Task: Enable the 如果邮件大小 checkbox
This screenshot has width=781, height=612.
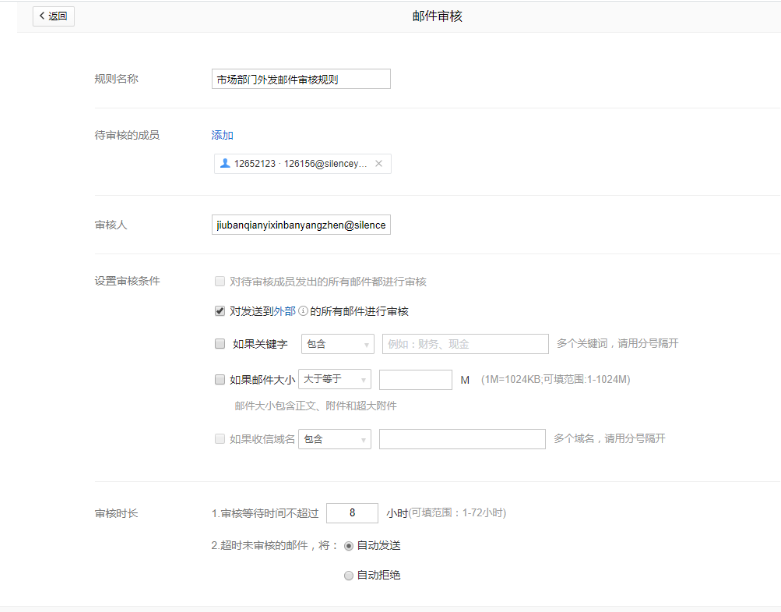Action: click(220, 379)
